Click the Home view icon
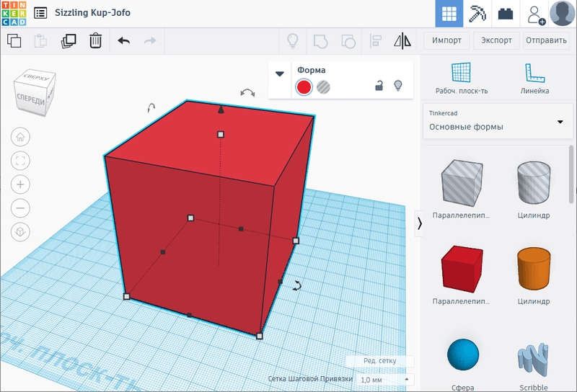 (x=20, y=136)
